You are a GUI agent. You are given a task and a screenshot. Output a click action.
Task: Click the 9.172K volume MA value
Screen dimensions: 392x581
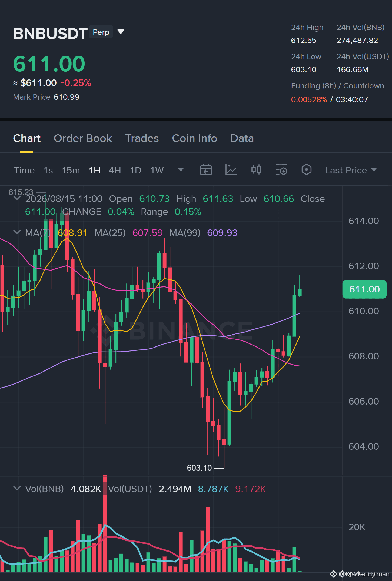pyautogui.click(x=251, y=489)
